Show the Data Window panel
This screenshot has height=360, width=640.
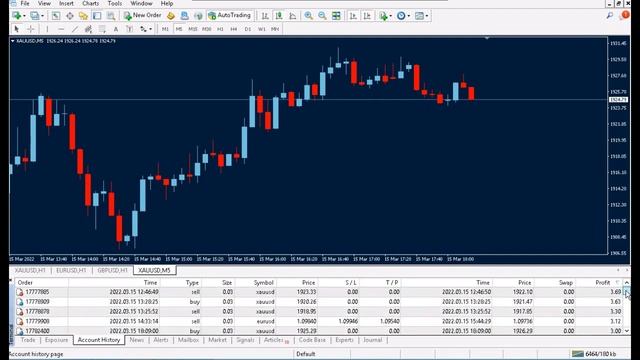pyautogui.click(x=70, y=16)
